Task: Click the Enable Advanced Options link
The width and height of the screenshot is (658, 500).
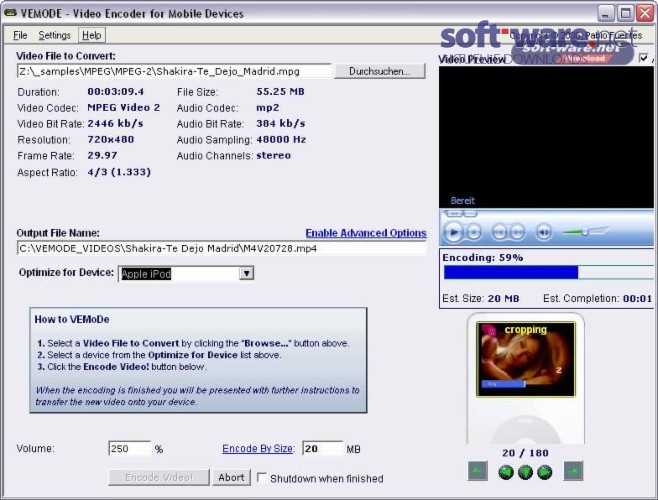Action: click(x=366, y=233)
